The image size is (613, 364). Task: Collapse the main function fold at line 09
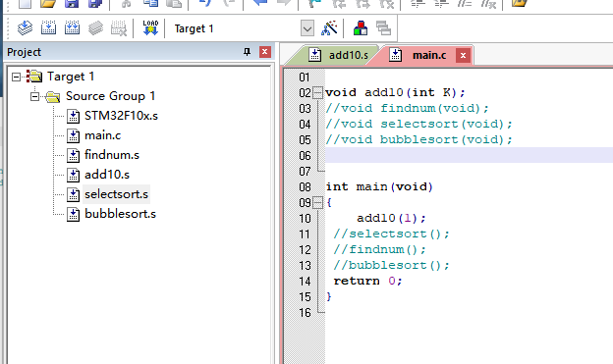(x=318, y=203)
